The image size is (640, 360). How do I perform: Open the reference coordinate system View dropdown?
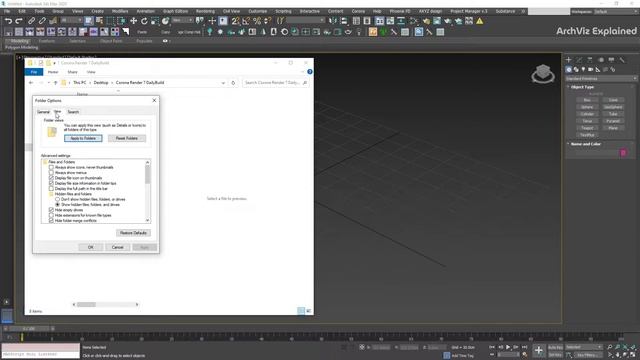coord(182,20)
